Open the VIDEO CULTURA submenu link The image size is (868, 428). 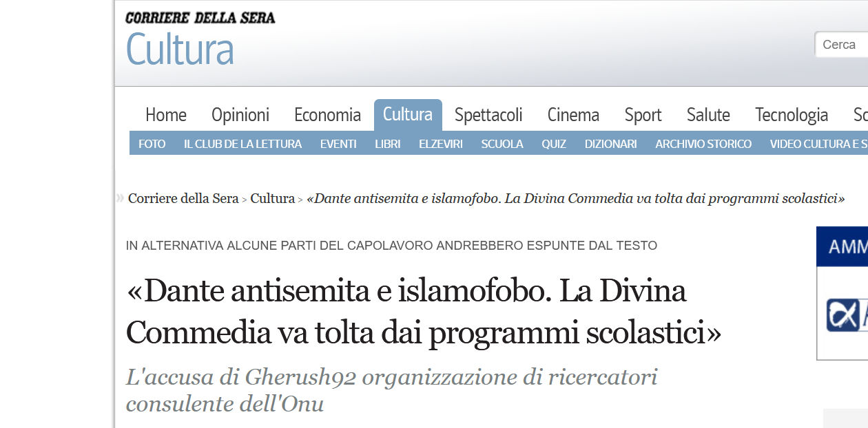[x=818, y=144]
